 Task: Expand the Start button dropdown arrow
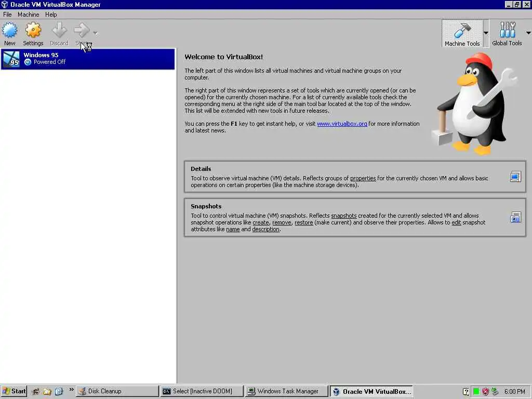(x=96, y=33)
